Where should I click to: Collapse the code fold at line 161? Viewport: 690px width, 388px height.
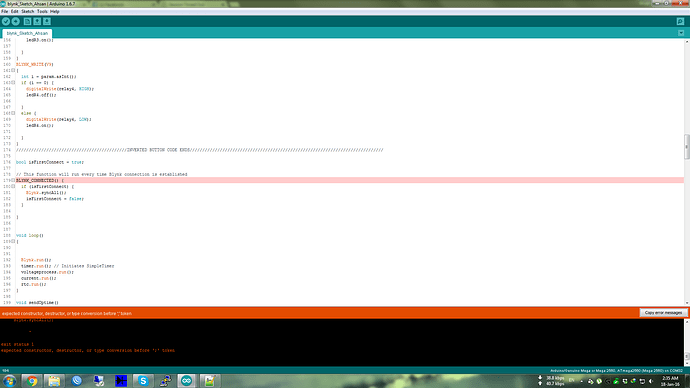click(x=13, y=70)
